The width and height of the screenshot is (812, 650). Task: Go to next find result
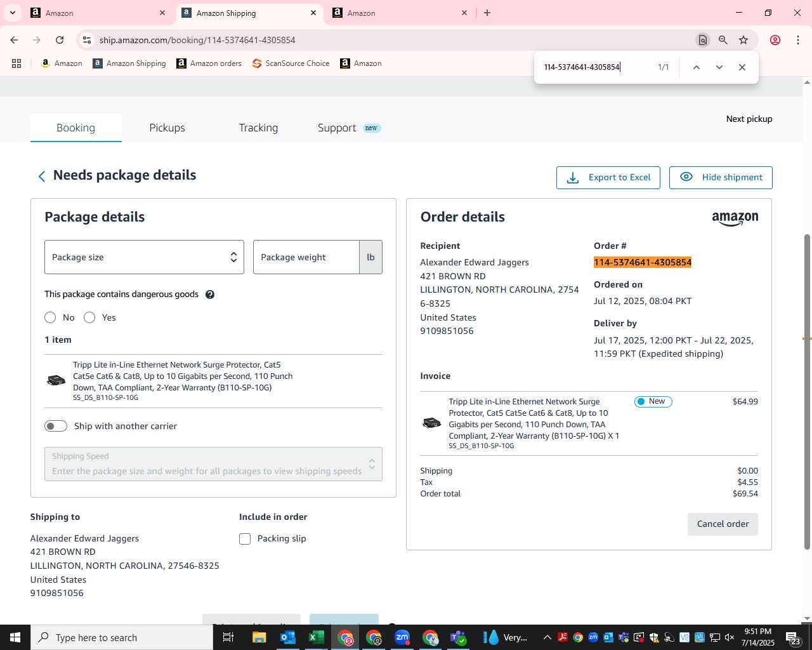coord(719,67)
